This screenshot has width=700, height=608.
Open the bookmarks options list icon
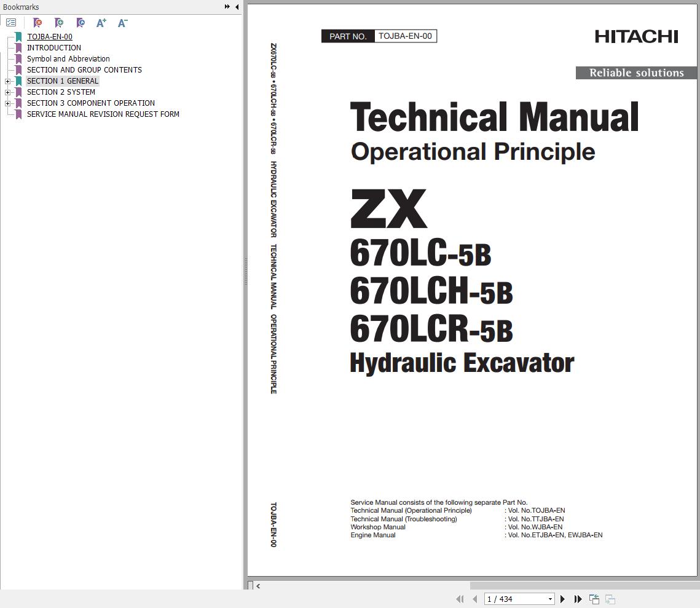pos(11,22)
